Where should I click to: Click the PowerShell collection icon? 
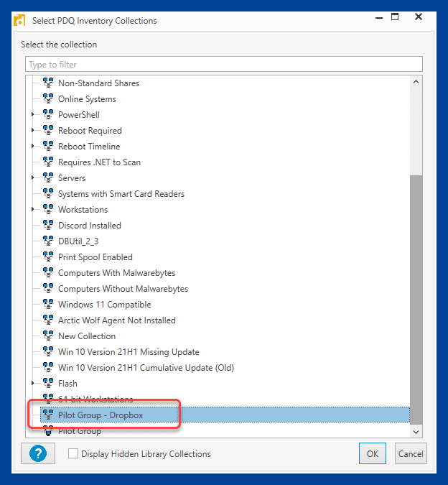click(48, 114)
